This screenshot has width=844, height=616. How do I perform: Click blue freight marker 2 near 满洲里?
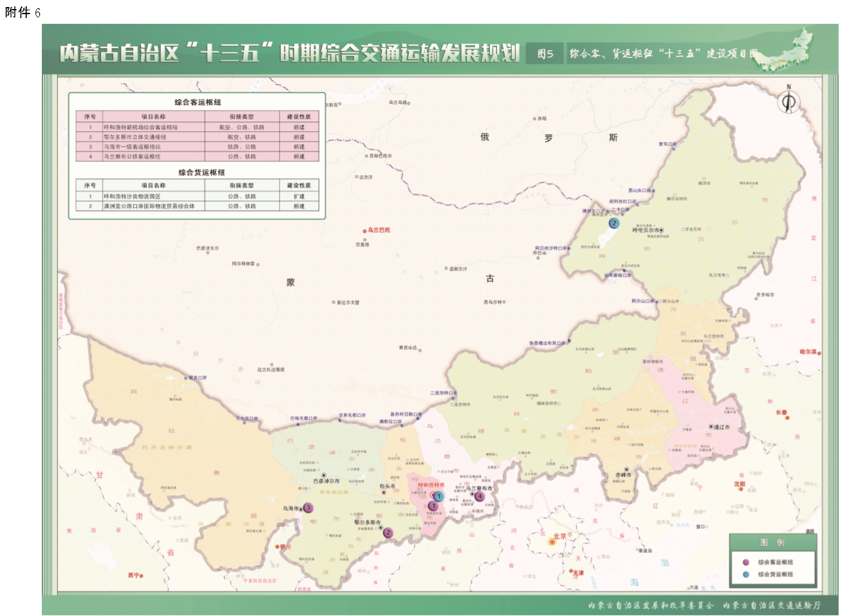point(614,223)
